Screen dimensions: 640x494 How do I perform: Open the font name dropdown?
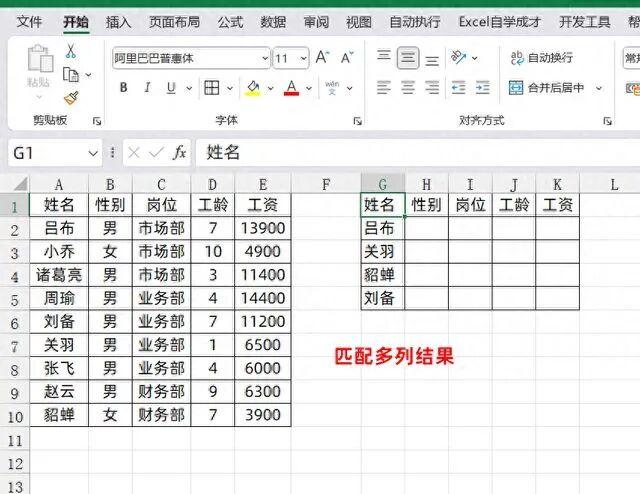(x=265, y=58)
